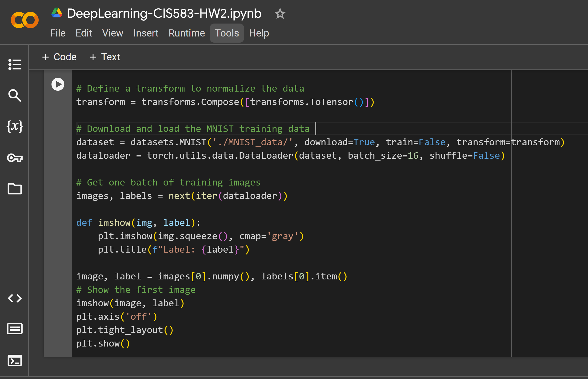Add a new Text cell
The height and width of the screenshot is (379, 588).
(104, 57)
